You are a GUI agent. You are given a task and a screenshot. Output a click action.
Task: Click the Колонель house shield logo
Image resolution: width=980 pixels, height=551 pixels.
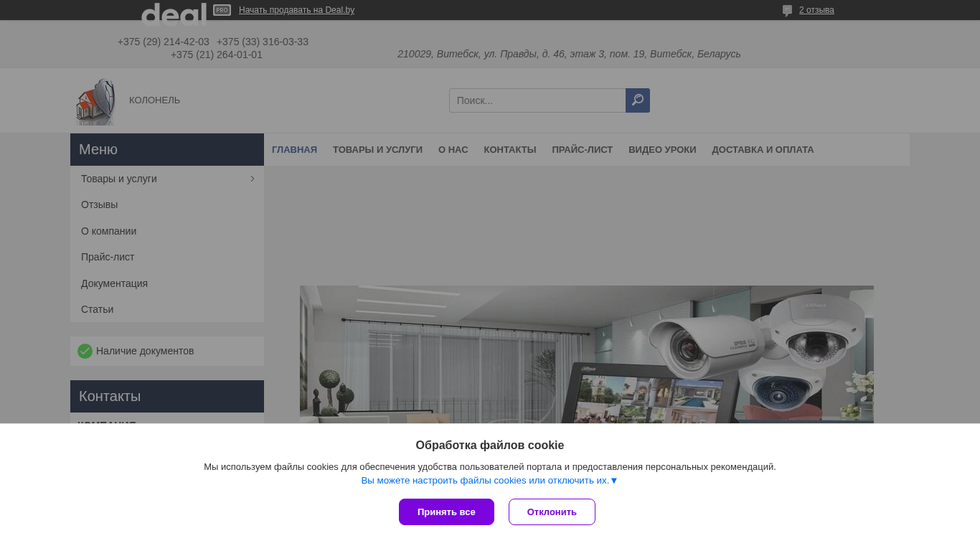click(x=95, y=101)
